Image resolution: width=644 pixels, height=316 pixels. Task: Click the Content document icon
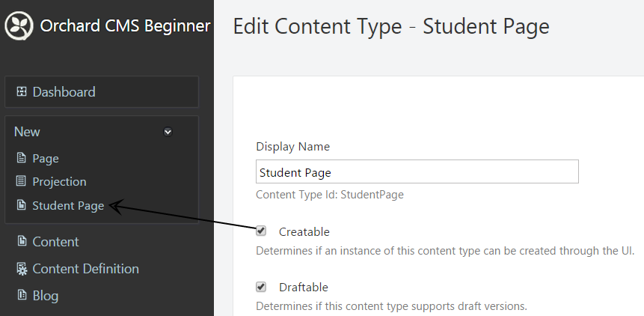pyautogui.click(x=21, y=241)
